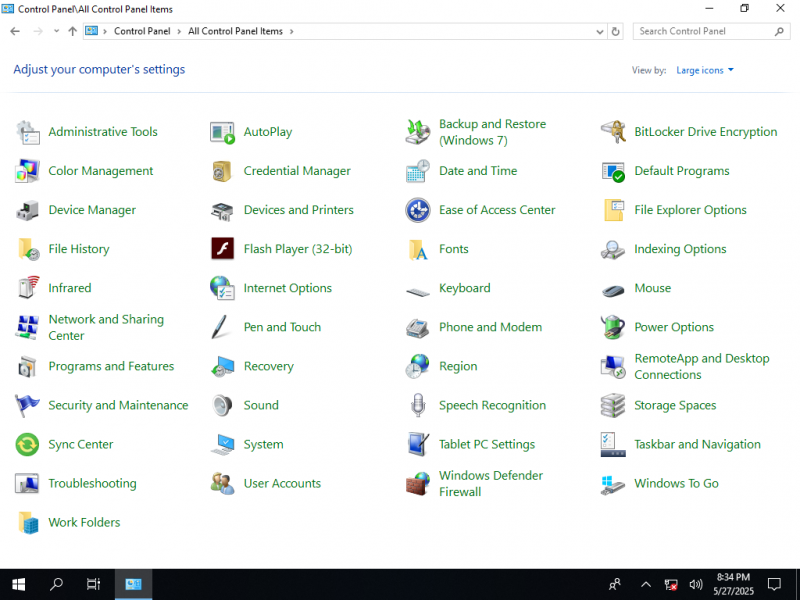800x600 pixels.
Task: Open the Keyboard icon
Action: point(418,291)
